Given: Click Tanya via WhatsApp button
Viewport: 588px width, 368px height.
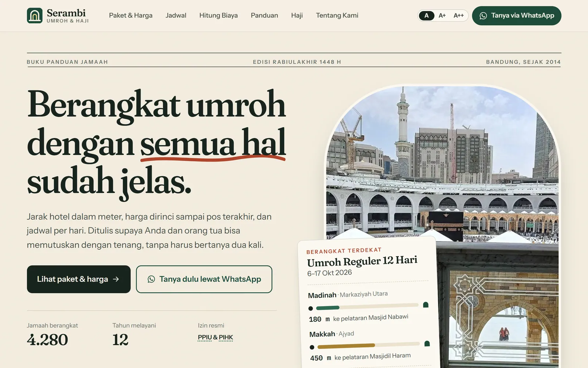Looking at the screenshot, I should (x=517, y=15).
